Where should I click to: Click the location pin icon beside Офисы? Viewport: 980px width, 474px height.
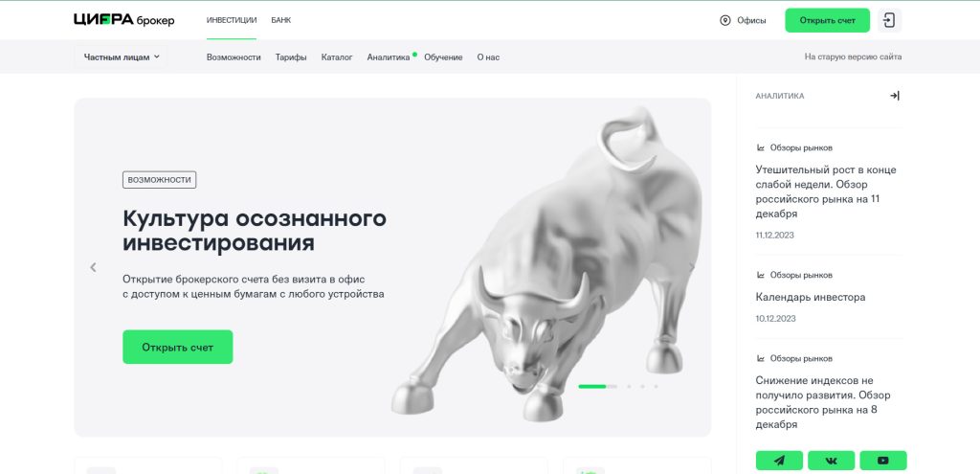[725, 21]
